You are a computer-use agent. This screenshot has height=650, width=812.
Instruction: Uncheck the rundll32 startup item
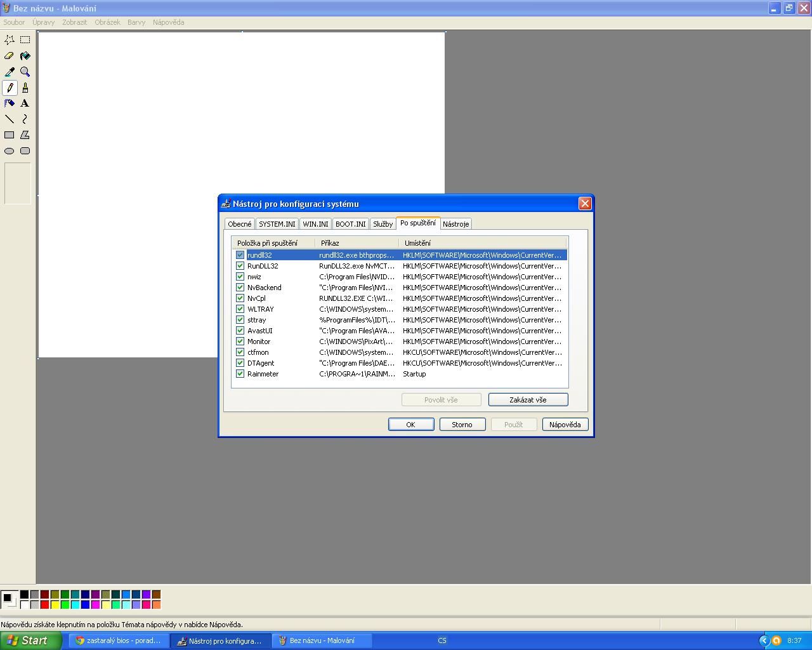tap(240, 255)
